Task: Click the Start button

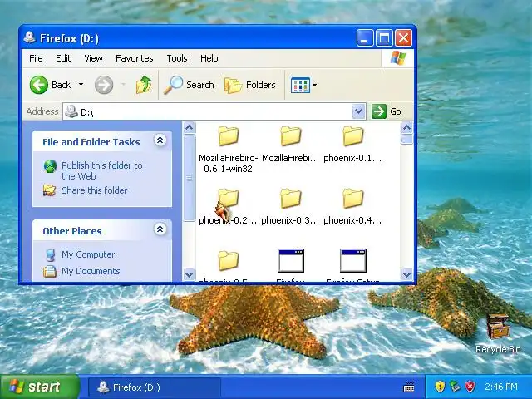Action: (x=39, y=387)
